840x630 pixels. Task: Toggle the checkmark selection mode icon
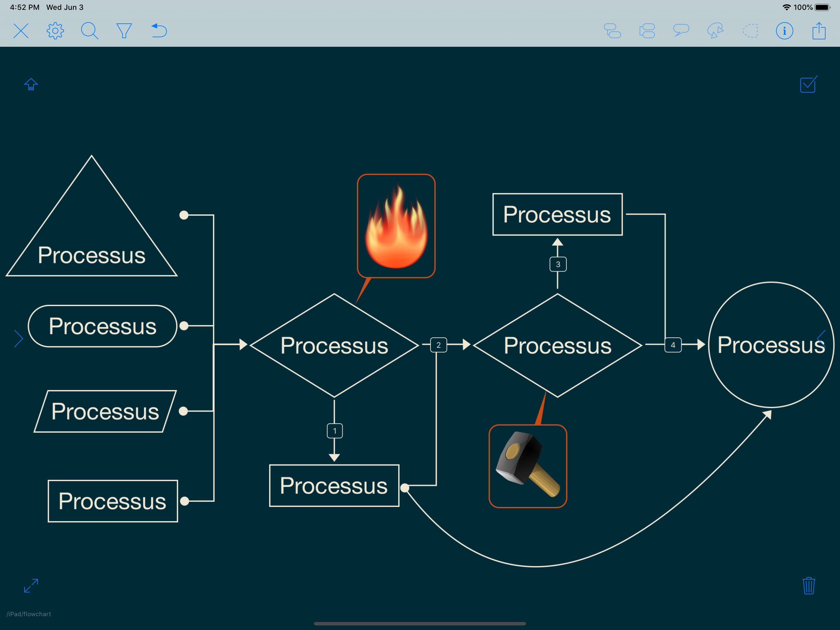coord(808,84)
